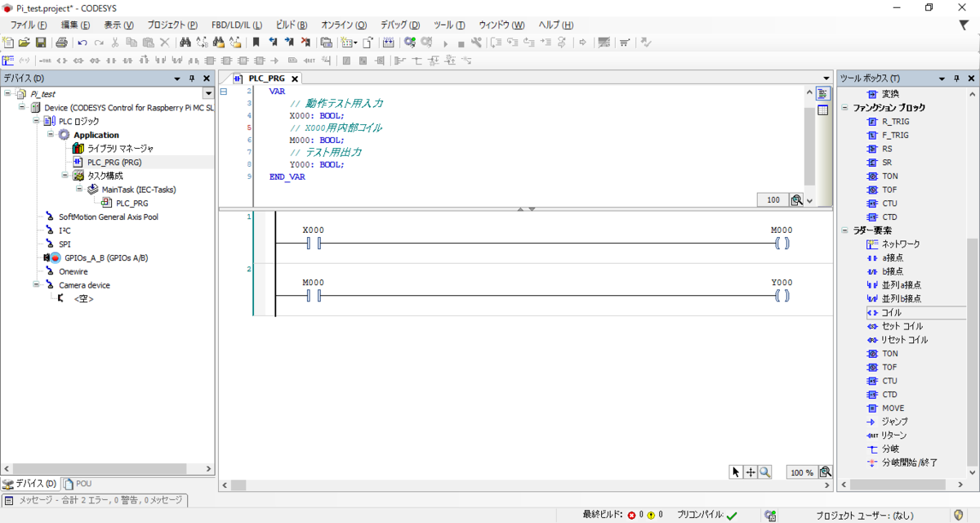The width and height of the screenshot is (980, 523).
Task: Toggle bookmark with the bookmark icon
Action: (x=256, y=42)
